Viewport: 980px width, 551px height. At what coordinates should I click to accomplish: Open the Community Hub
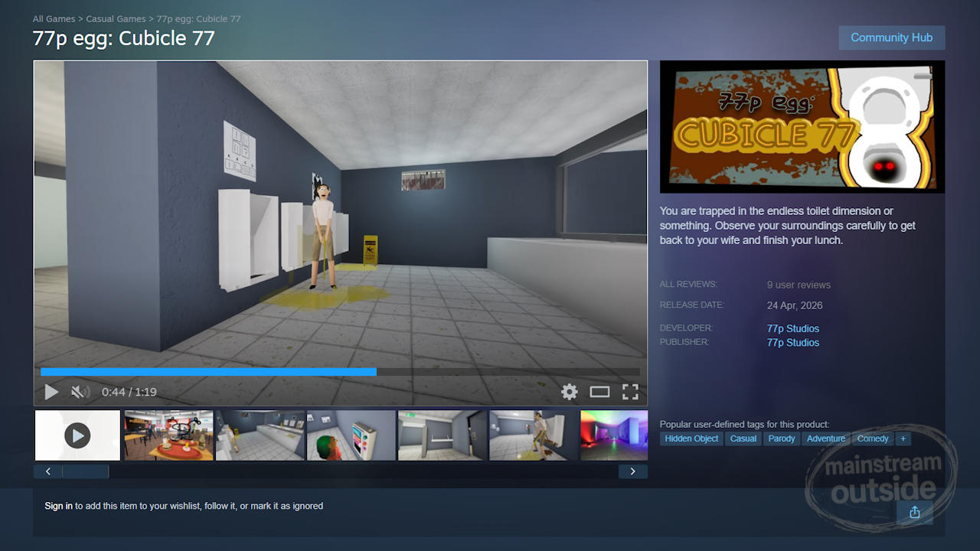point(891,37)
